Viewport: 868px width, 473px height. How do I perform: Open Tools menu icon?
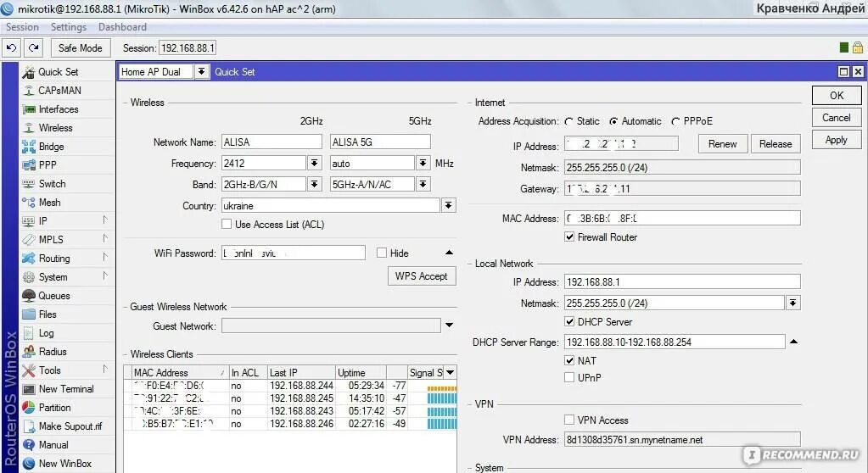28,370
